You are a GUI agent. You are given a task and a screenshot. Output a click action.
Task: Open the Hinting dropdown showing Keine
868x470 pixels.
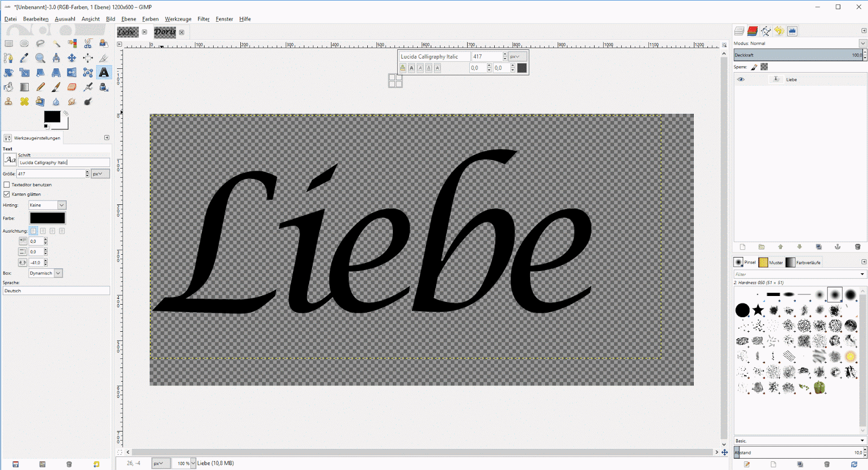pos(61,205)
